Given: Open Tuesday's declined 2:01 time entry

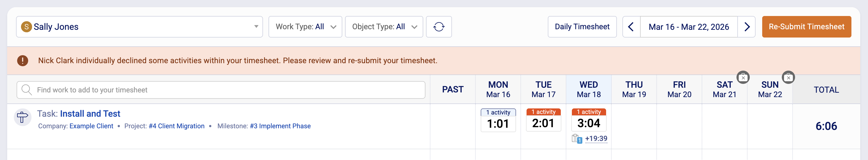Looking at the screenshot, I should point(543,123).
